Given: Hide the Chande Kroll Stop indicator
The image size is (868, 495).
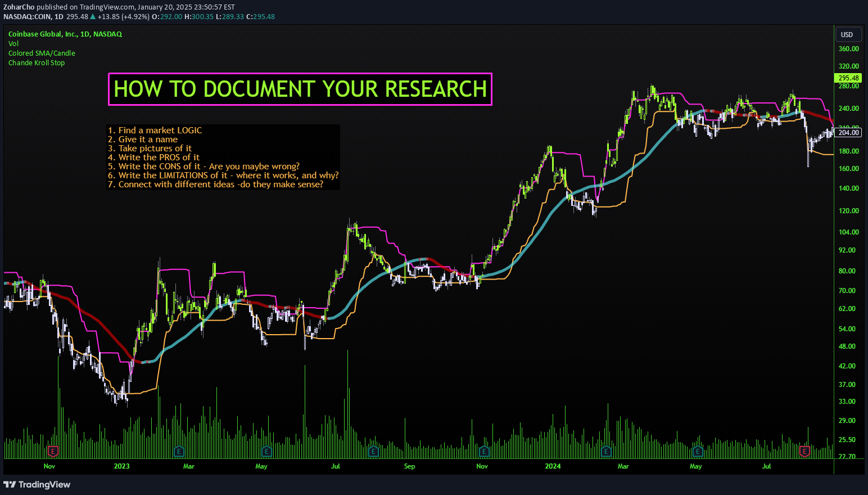Looking at the screenshot, I should pos(37,62).
